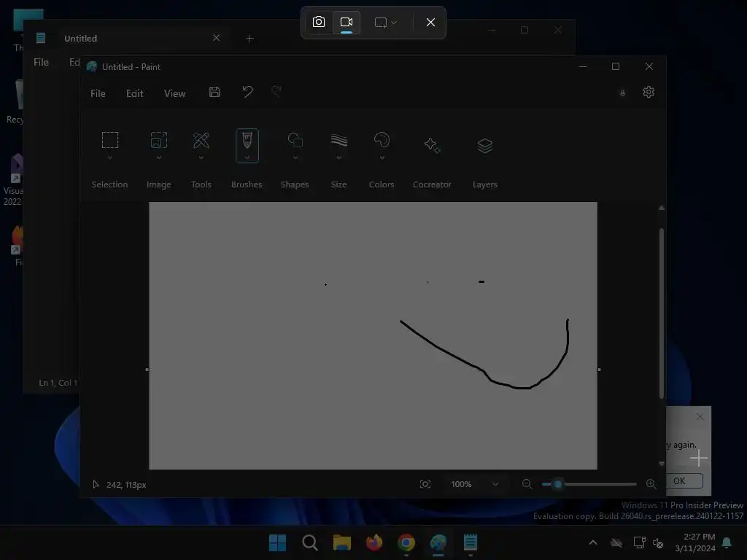Click the Colors palette icon
Image resolution: width=747 pixels, height=560 pixels.
382,140
